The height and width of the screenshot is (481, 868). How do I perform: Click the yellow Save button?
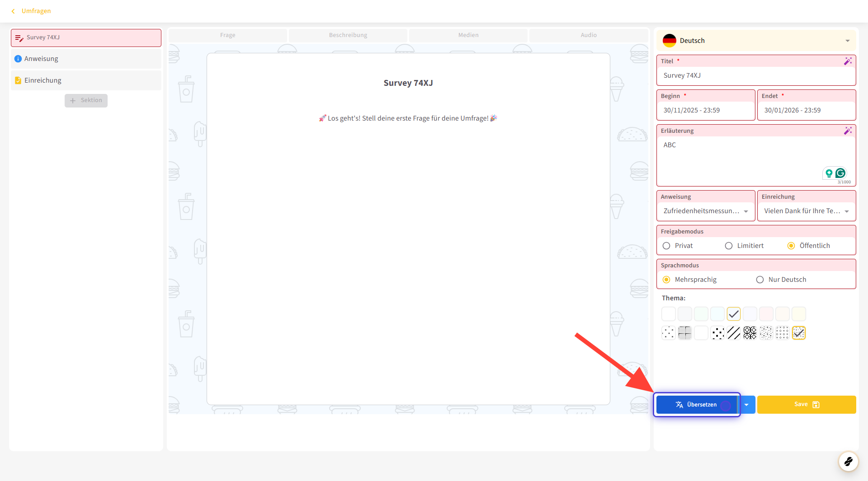click(x=806, y=405)
